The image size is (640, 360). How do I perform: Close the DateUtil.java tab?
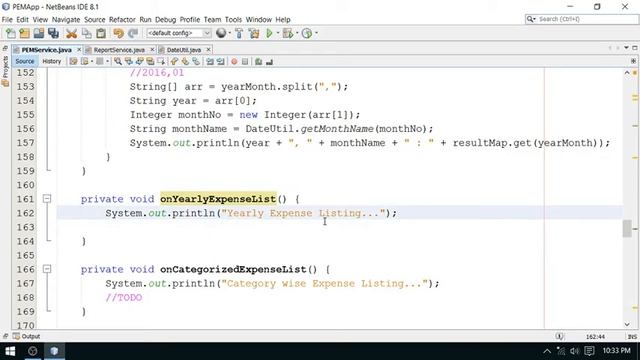click(209, 49)
